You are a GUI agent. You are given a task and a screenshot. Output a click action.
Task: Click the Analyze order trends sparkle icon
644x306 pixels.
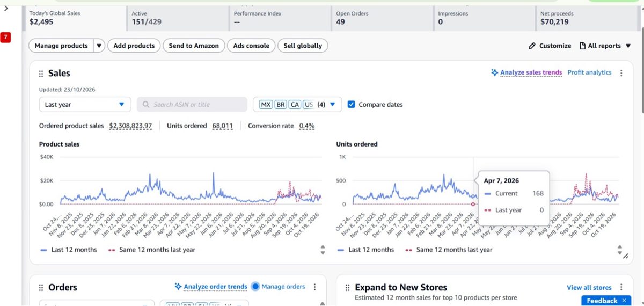point(178,287)
